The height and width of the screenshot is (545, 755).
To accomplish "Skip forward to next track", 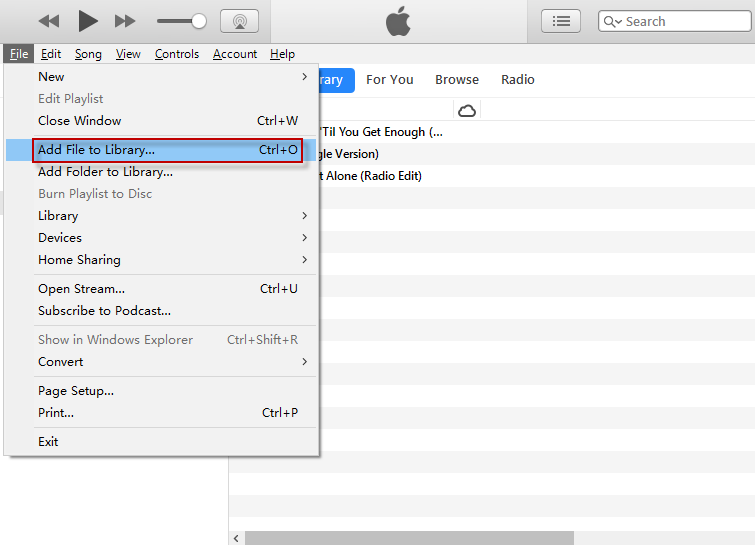I will tap(125, 21).
